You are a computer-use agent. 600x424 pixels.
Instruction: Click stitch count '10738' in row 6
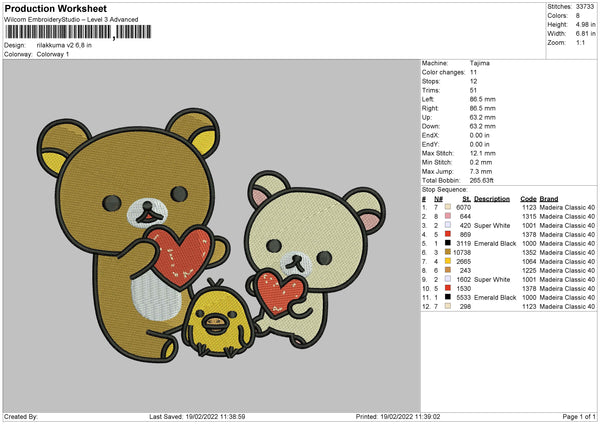pos(462,253)
